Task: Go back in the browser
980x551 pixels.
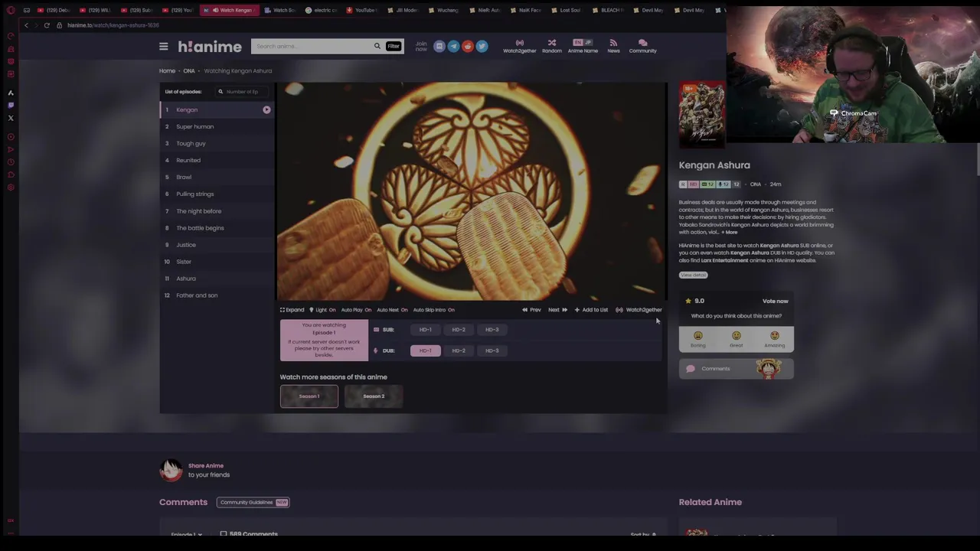Action: point(26,25)
